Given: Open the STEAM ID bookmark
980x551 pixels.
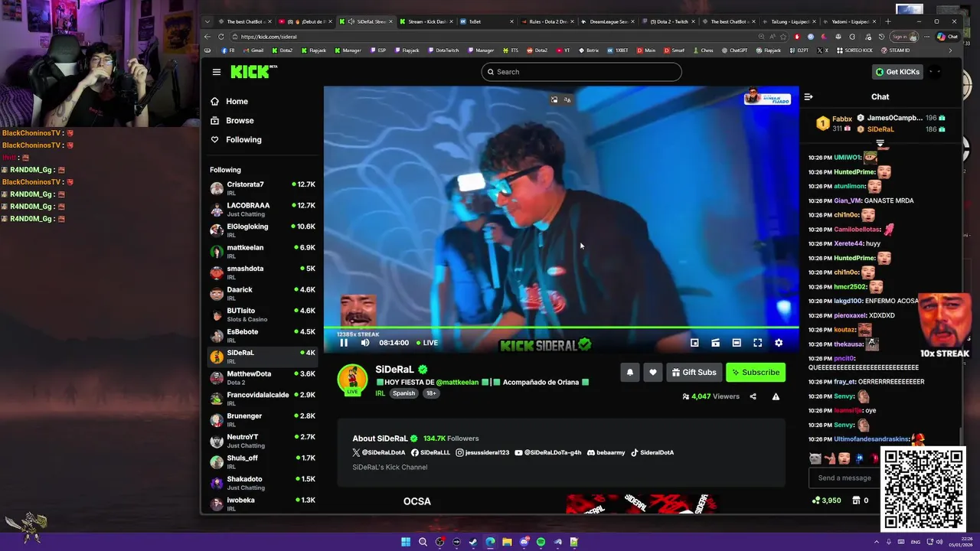Looking at the screenshot, I should (x=895, y=51).
